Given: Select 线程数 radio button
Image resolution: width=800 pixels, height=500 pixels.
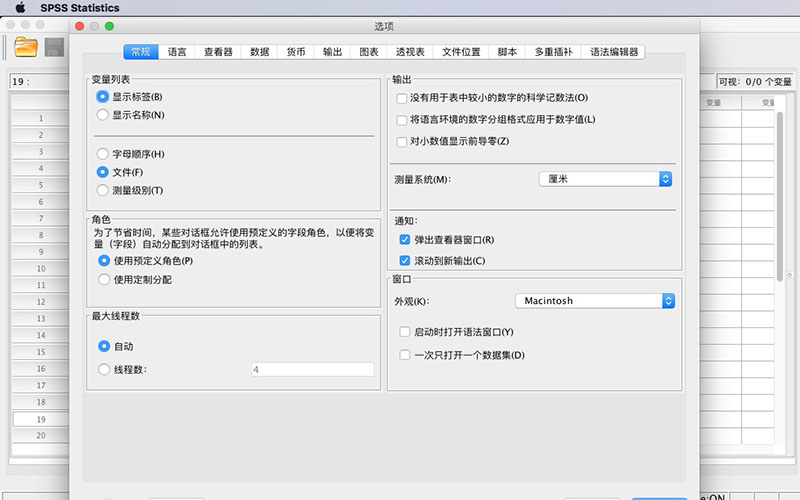Looking at the screenshot, I should click(104, 369).
